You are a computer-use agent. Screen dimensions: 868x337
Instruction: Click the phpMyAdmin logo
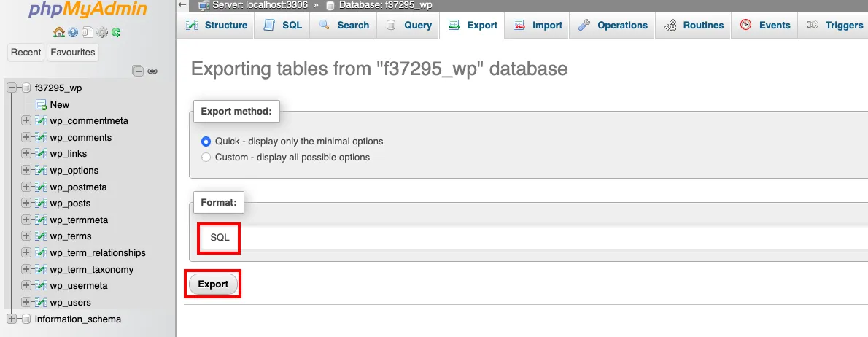coord(88,11)
